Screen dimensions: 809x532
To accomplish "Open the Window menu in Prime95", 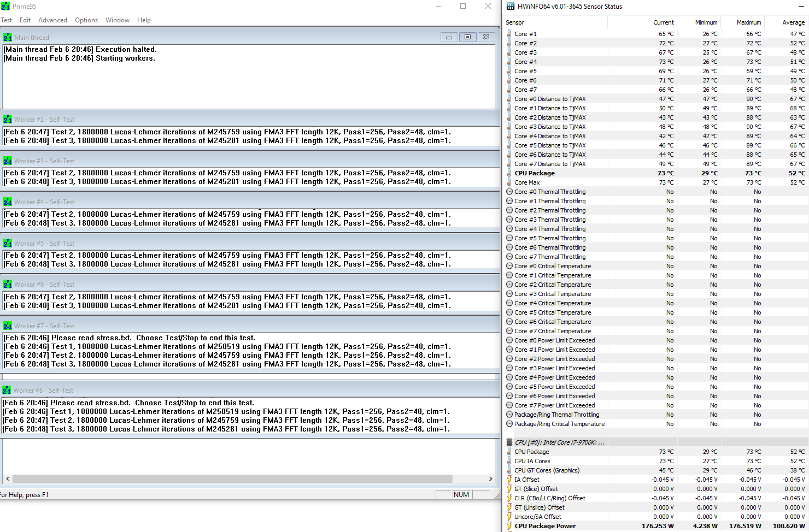I will (x=118, y=20).
